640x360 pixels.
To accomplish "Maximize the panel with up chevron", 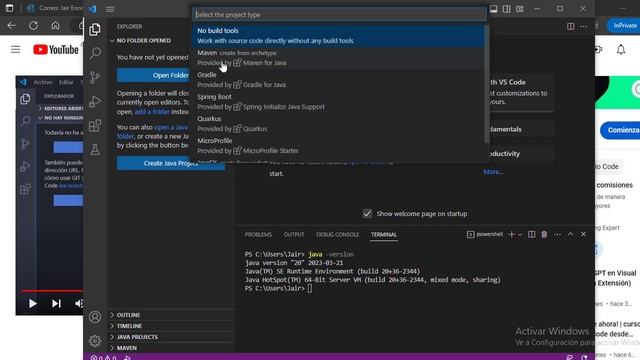I will point(570,234).
